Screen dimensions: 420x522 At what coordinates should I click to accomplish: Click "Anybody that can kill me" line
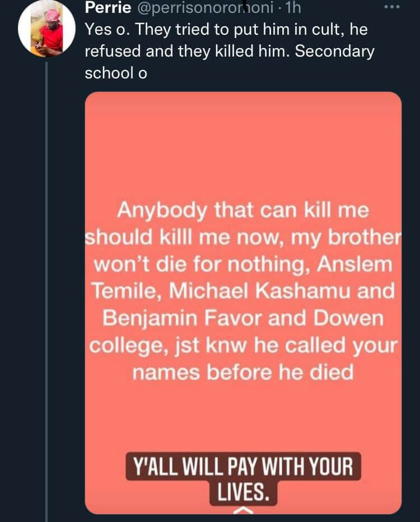243,211
